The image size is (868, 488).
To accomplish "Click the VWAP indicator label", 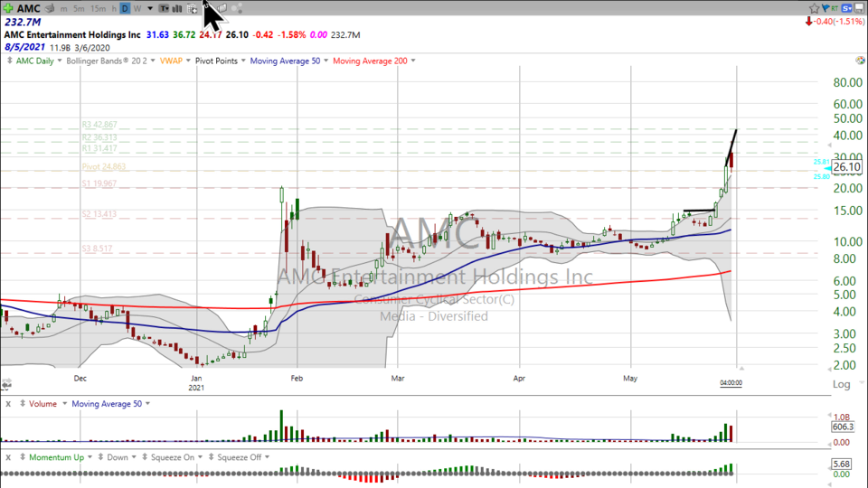I will coord(170,61).
